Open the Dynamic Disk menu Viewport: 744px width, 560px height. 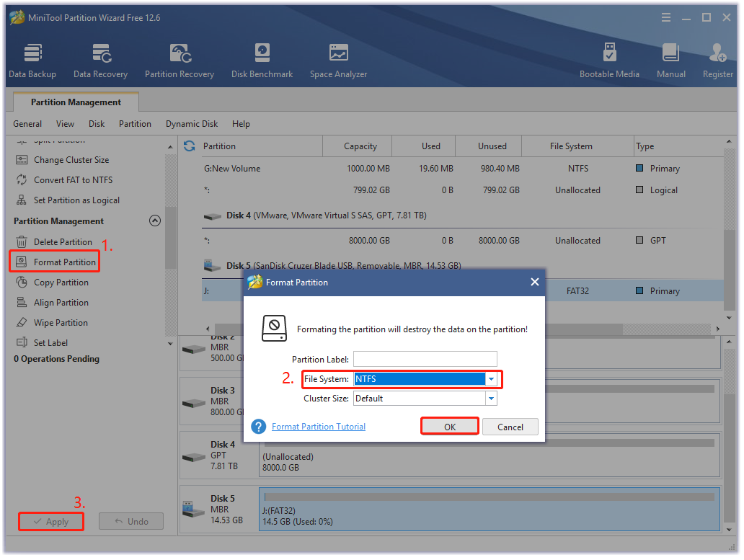pos(192,124)
